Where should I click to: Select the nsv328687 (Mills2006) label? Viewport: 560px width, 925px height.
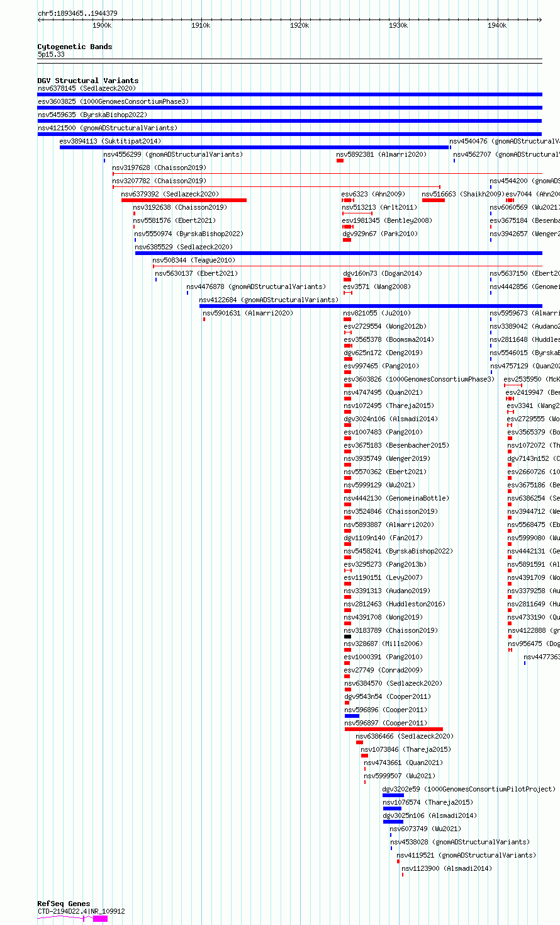point(383,644)
